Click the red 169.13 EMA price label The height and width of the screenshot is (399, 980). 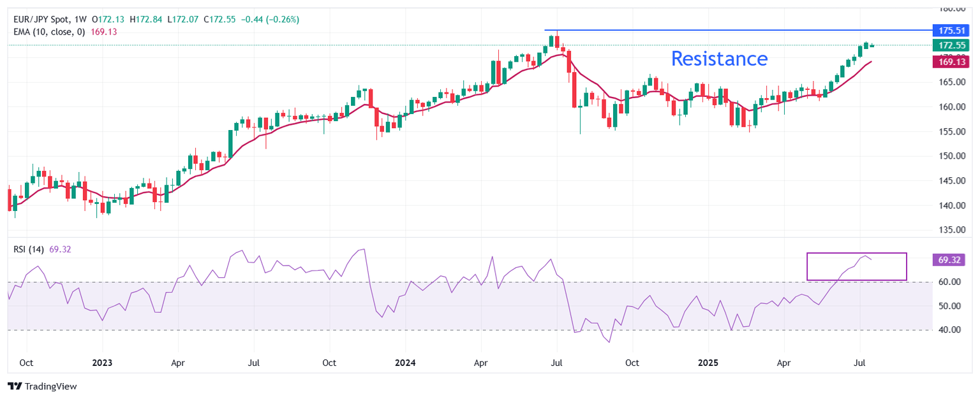pyautogui.click(x=950, y=62)
